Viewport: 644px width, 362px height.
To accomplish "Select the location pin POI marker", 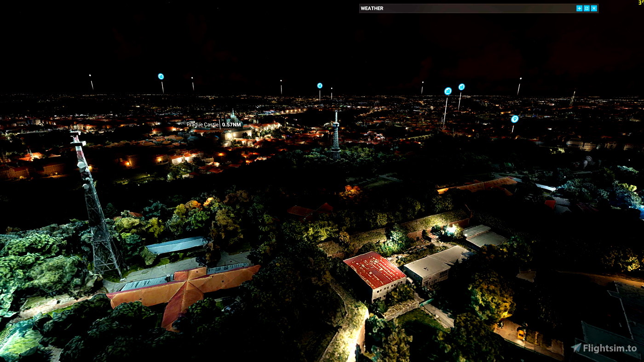I will [x=514, y=119].
